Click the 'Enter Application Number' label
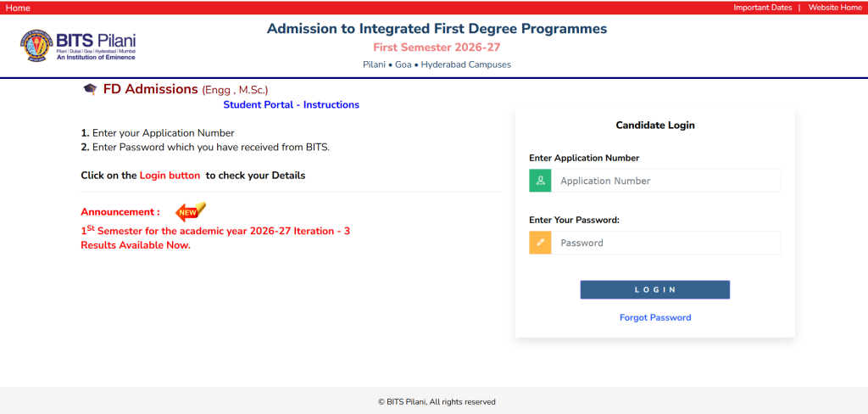The image size is (868, 414). coord(584,158)
